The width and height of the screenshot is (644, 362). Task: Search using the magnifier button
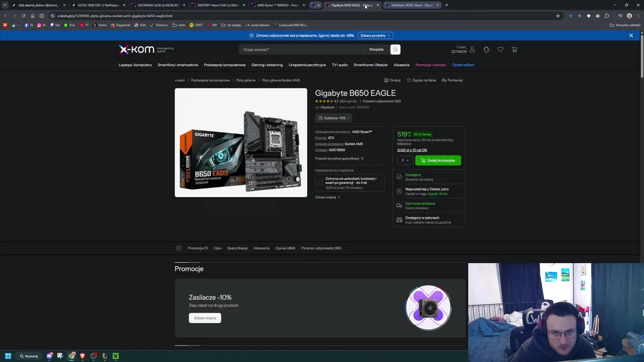pyautogui.click(x=395, y=49)
